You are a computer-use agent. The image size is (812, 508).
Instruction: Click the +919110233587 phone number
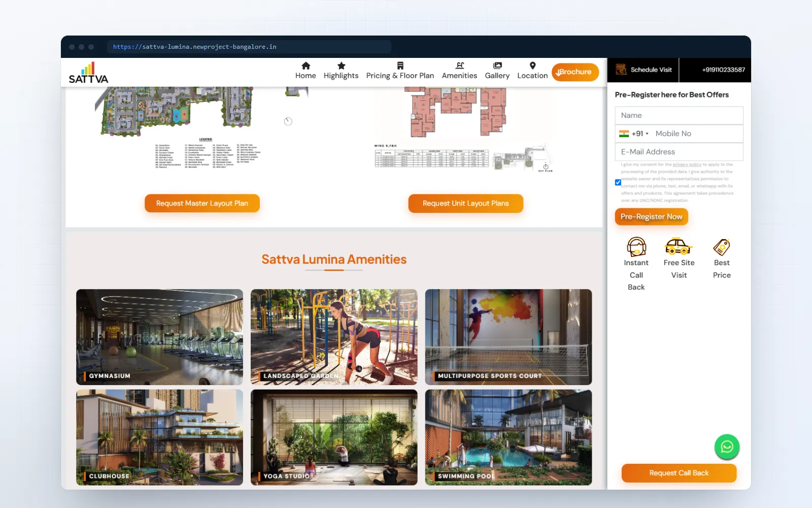(x=723, y=70)
